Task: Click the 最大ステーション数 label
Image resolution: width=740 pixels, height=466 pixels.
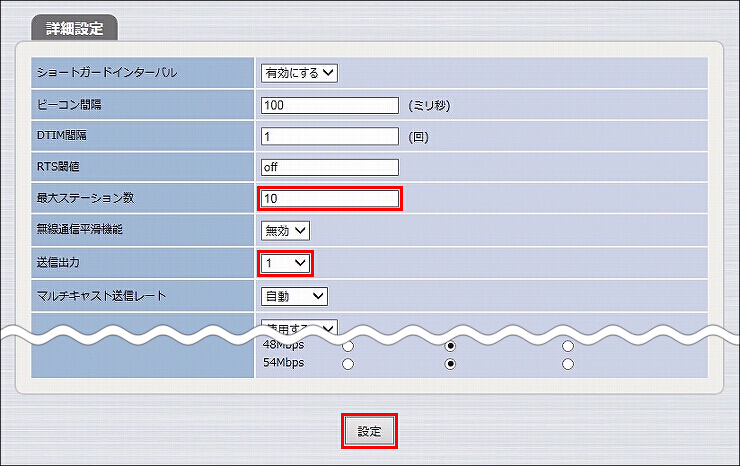Action: pyautogui.click(x=85, y=198)
